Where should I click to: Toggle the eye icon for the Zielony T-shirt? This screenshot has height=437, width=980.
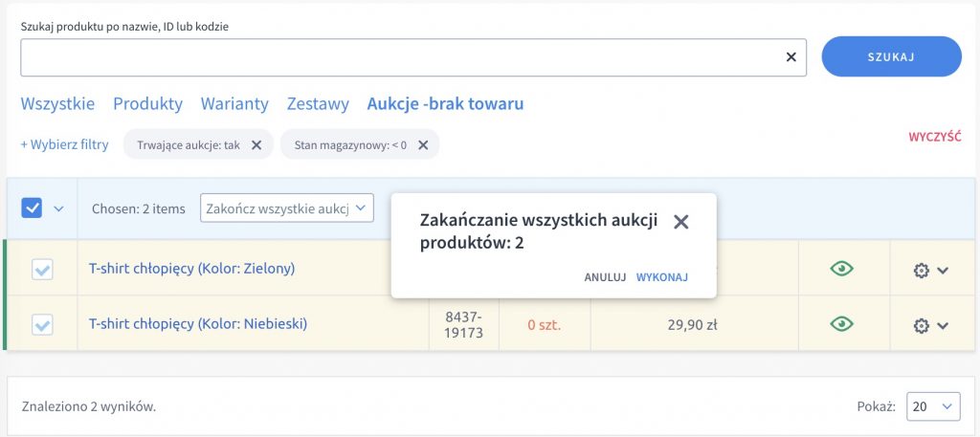pyautogui.click(x=842, y=269)
